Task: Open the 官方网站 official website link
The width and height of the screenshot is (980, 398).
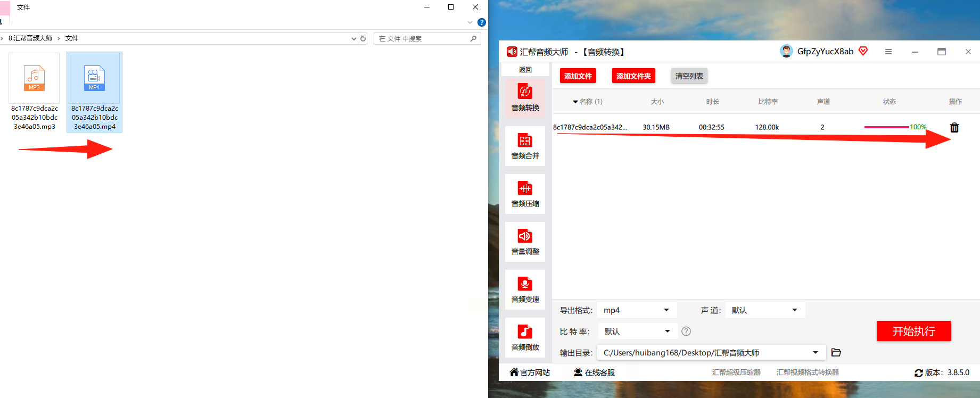Action: [530, 372]
